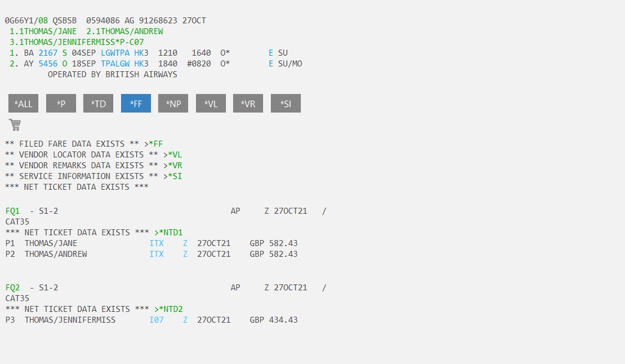Image resolution: width=625 pixels, height=364 pixels.
Task: Select the highlighted *FF filed fare button
Action: (136, 104)
